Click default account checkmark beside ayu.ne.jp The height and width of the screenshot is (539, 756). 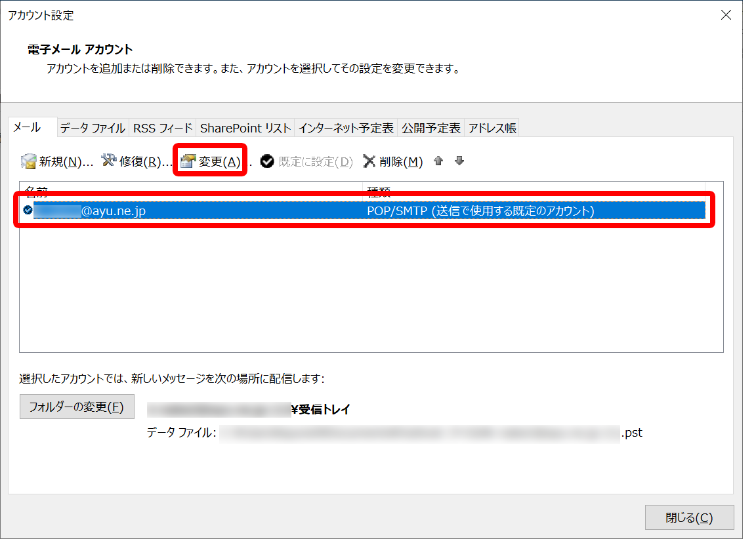coord(28,210)
